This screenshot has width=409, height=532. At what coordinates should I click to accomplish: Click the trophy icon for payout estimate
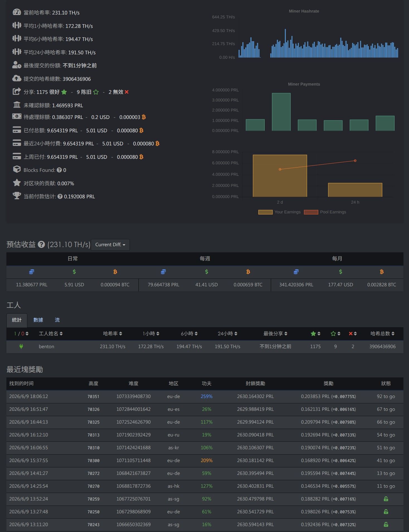tap(17, 196)
